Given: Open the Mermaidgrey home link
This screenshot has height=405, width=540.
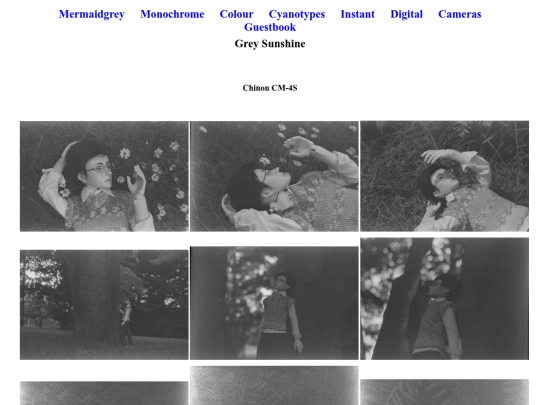Looking at the screenshot, I should point(92,14).
